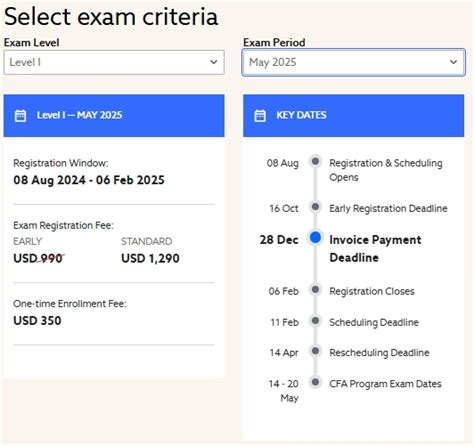Click Early Registration Deadline label
This screenshot has width=474, height=446.
tap(388, 209)
